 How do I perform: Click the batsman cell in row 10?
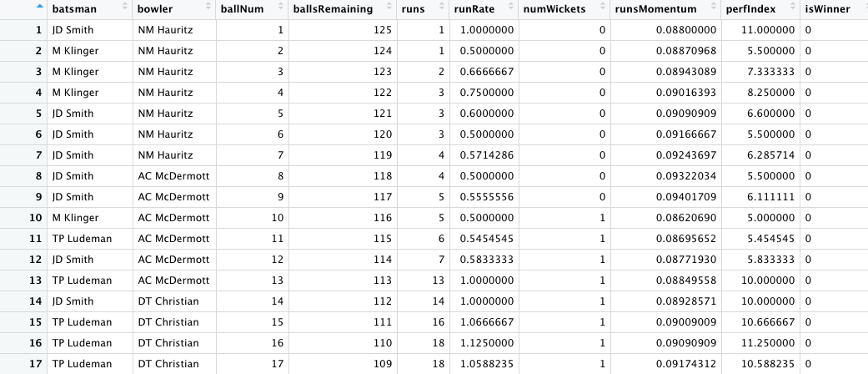(x=75, y=218)
